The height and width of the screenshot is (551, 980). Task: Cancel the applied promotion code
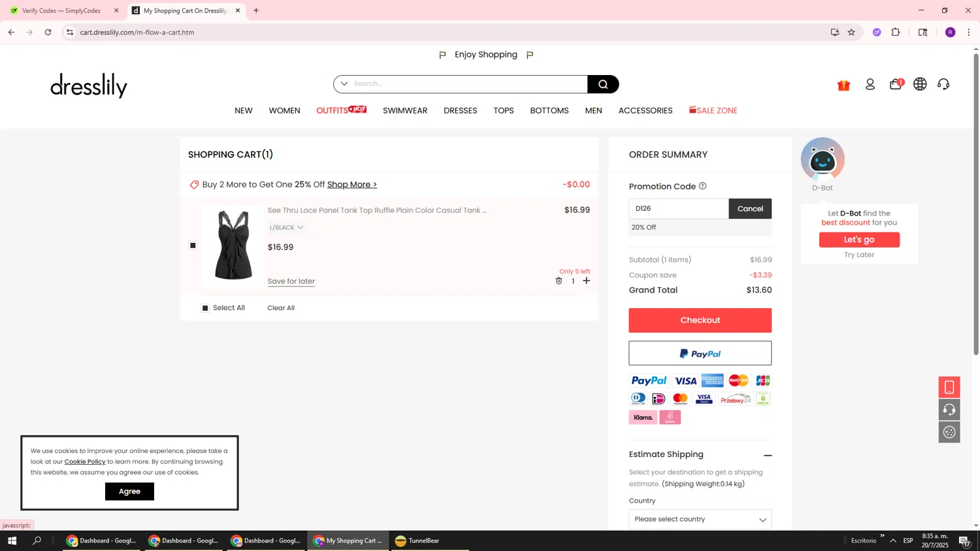pyautogui.click(x=750, y=209)
